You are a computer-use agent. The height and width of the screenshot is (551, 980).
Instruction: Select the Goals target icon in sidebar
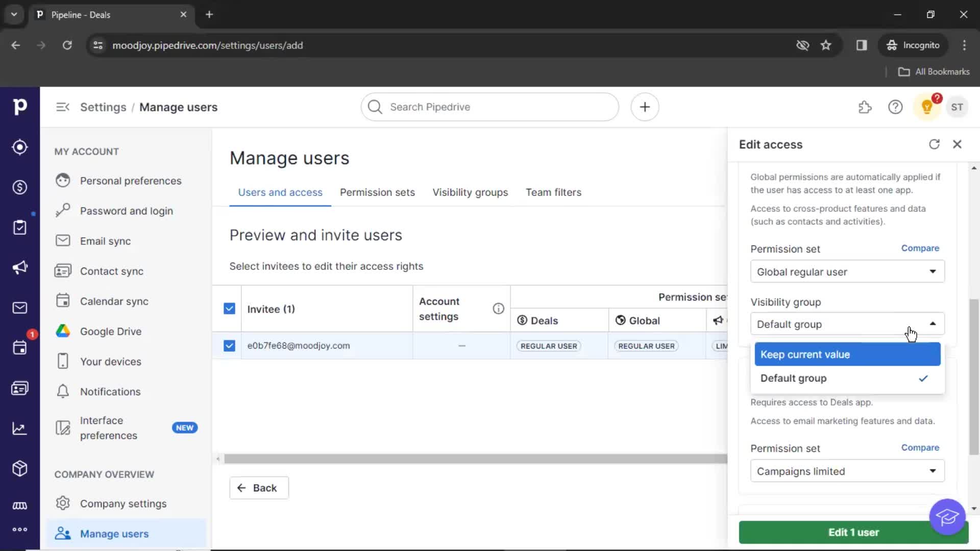[x=19, y=146]
